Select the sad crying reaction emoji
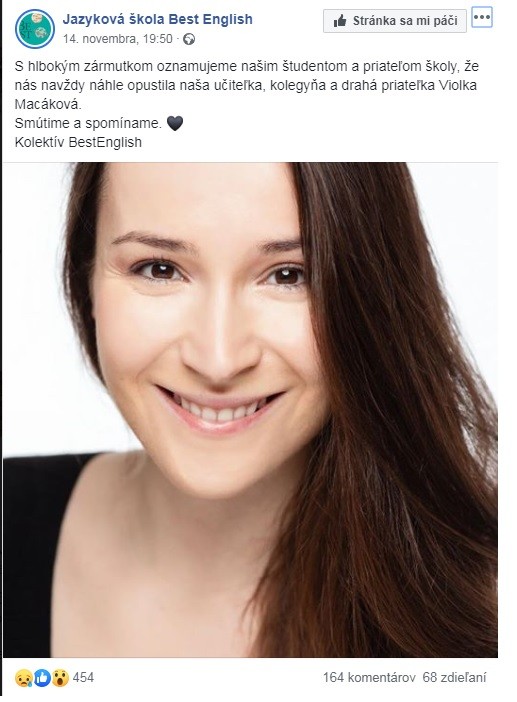The image size is (517, 702). [x=23, y=678]
